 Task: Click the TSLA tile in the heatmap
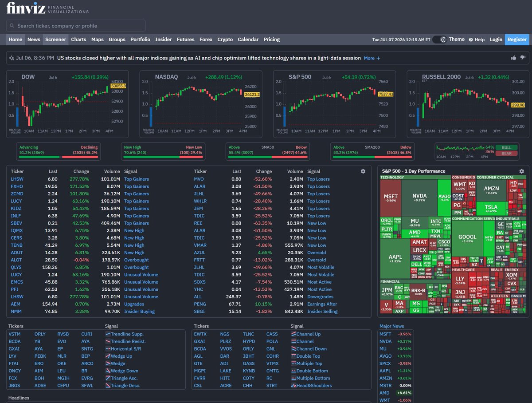click(491, 209)
